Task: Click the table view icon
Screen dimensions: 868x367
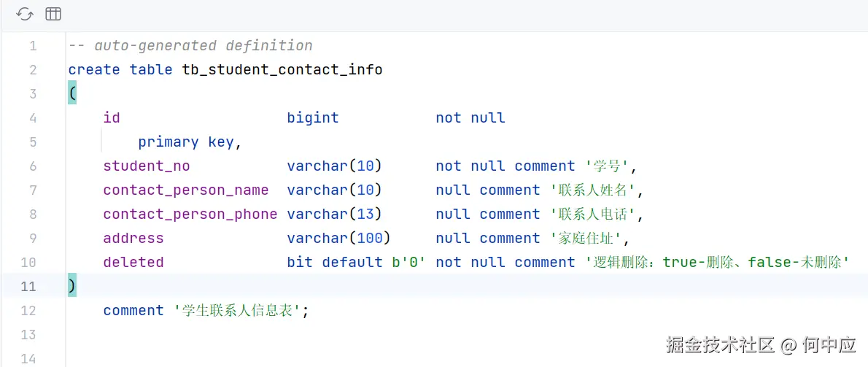Action: click(x=53, y=14)
